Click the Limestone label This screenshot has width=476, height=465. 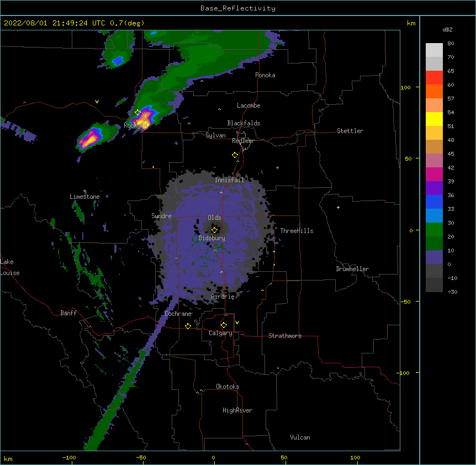[x=84, y=197]
